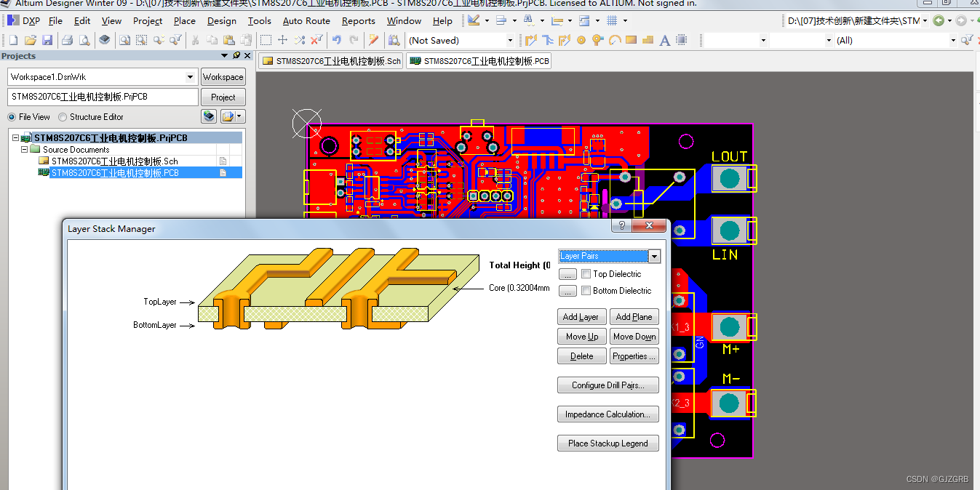980x490 pixels.
Task: Select the Place Fill rectangle tool
Action: (631, 40)
